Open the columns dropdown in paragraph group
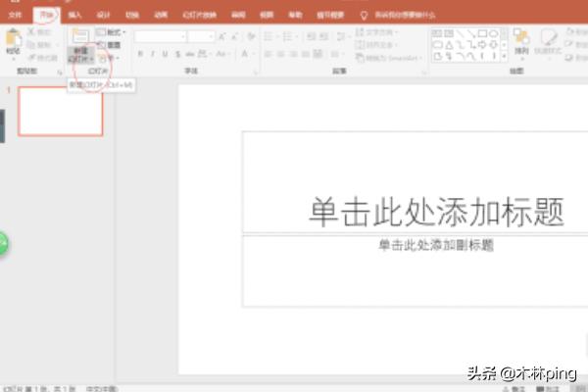The width and height of the screenshot is (588, 392). [335, 54]
